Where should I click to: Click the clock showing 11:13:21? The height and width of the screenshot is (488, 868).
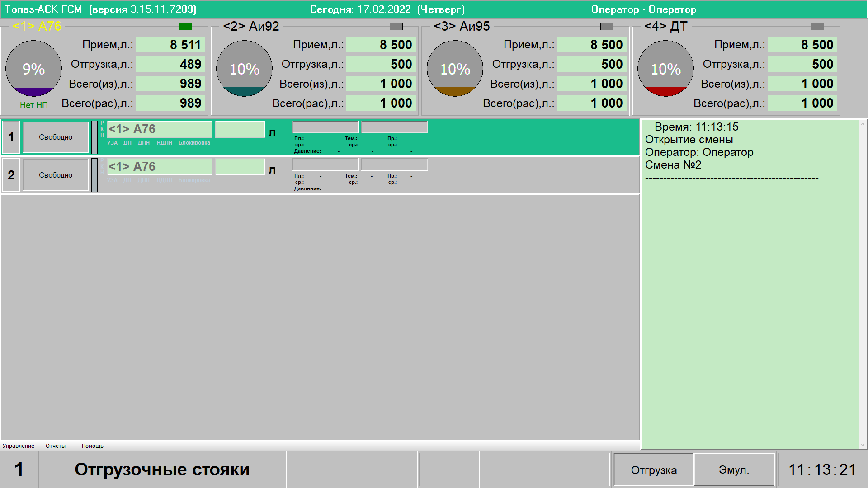point(822,470)
